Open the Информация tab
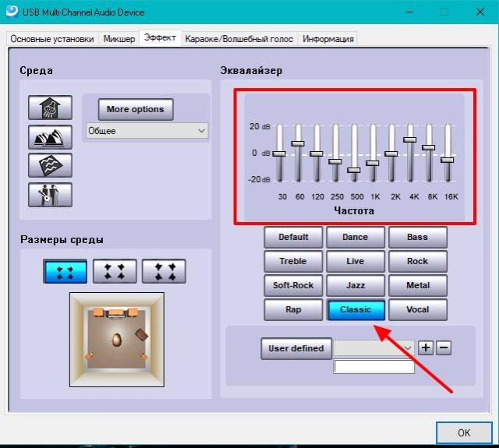This screenshot has width=499, height=448. click(x=327, y=39)
